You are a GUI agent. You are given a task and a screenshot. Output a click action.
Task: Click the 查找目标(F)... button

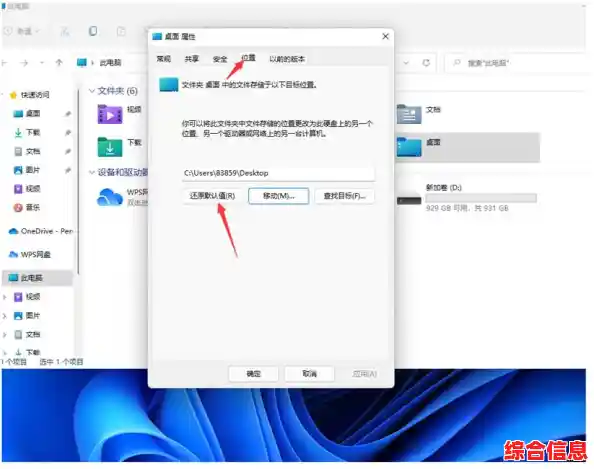click(344, 196)
